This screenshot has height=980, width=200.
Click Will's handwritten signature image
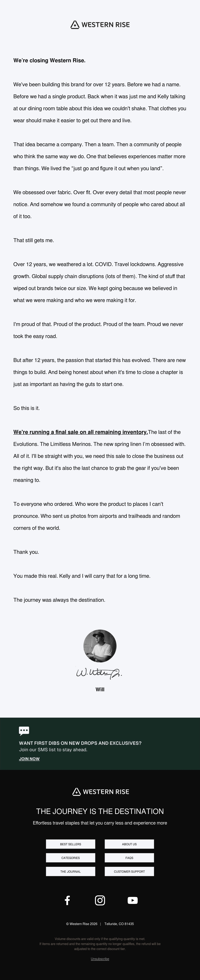pos(99,673)
